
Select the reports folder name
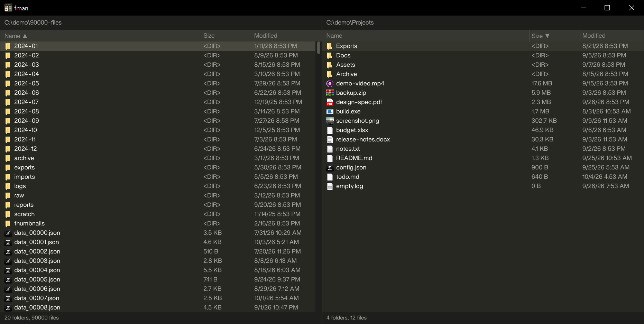[x=24, y=205]
